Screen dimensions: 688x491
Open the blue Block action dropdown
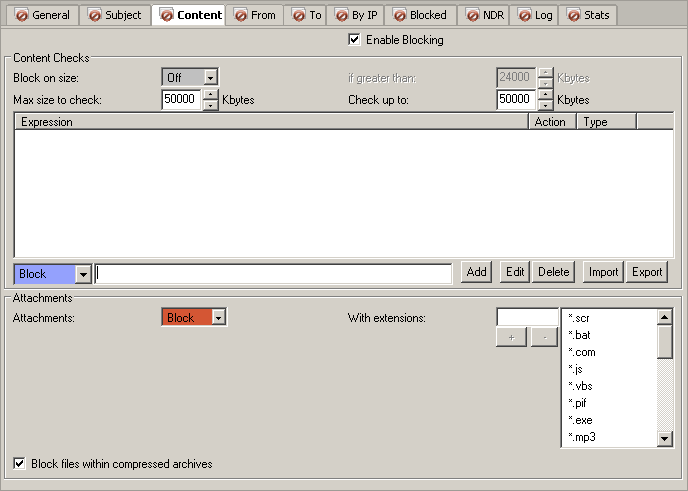click(x=83, y=274)
